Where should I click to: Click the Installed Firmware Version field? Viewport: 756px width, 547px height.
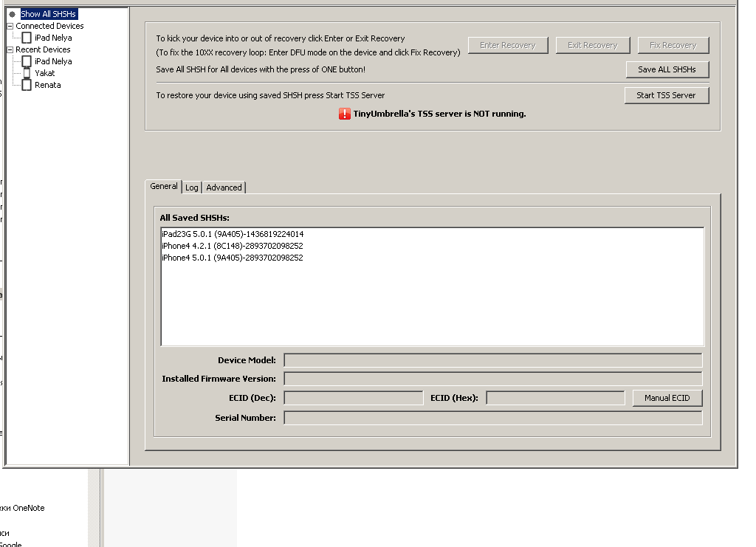coord(492,379)
